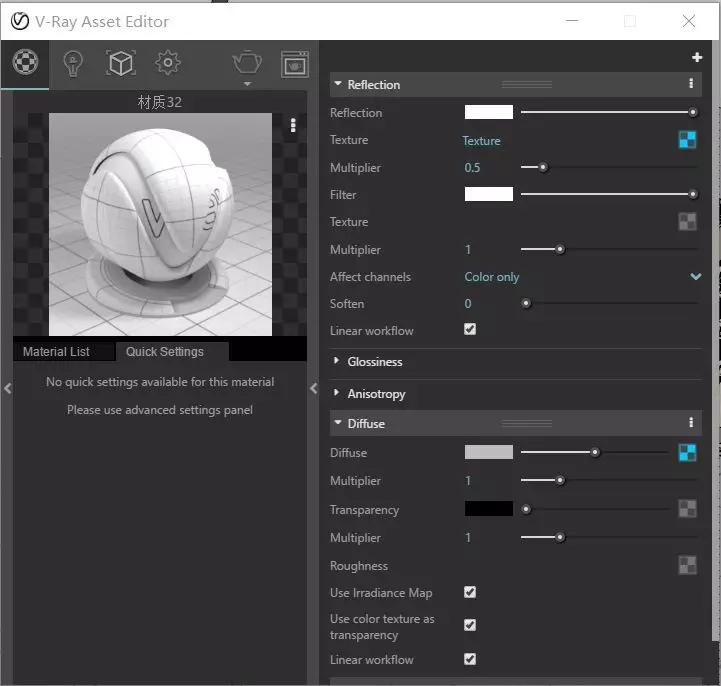Switch to the Material List tab
721x686 pixels.
[57, 352]
